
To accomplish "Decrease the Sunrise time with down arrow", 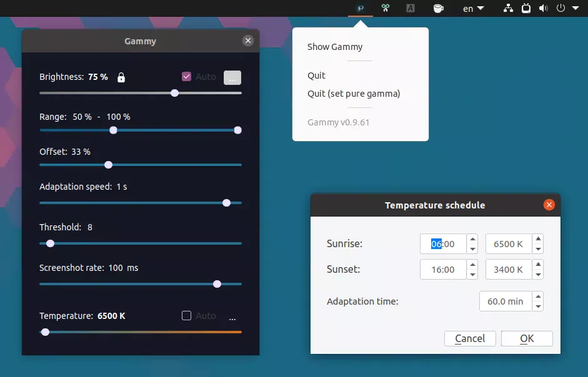I will [472, 249].
